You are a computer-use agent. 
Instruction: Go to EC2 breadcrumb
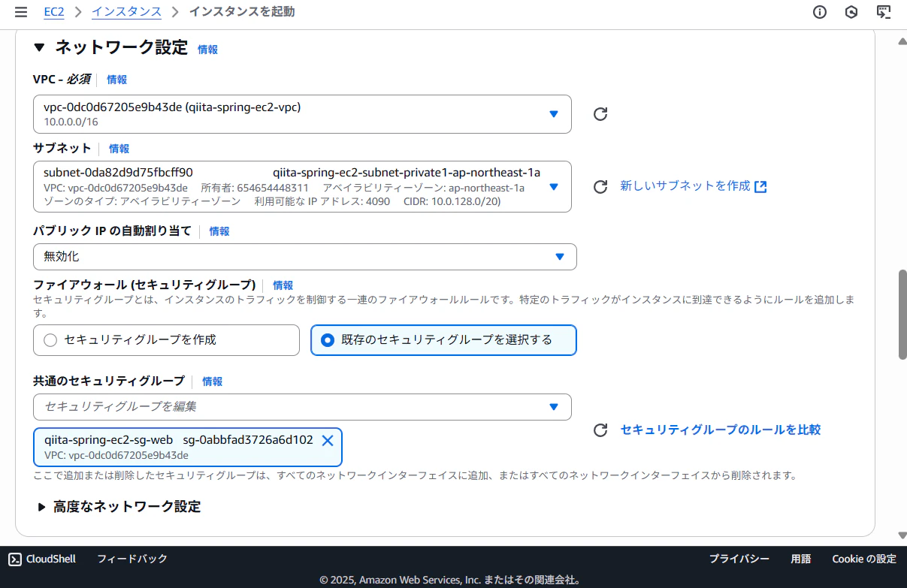(x=53, y=11)
